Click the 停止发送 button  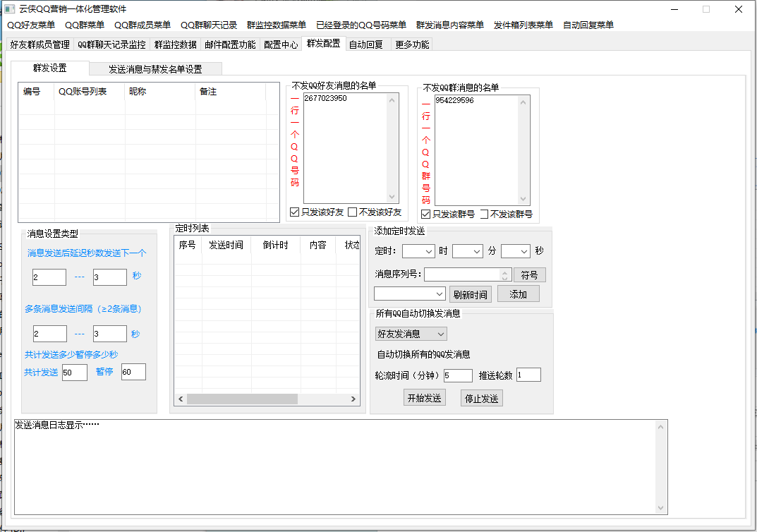click(x=481, y=398)
